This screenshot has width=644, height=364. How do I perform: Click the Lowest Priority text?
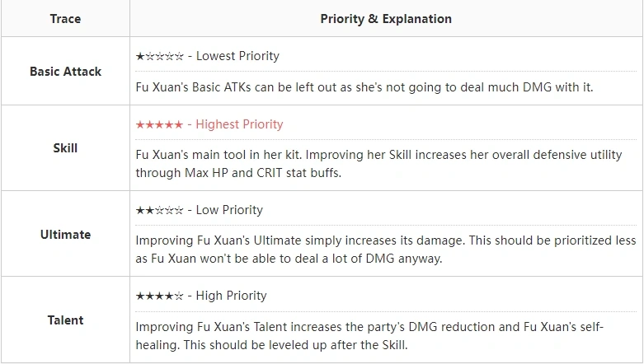coord(237,56)
